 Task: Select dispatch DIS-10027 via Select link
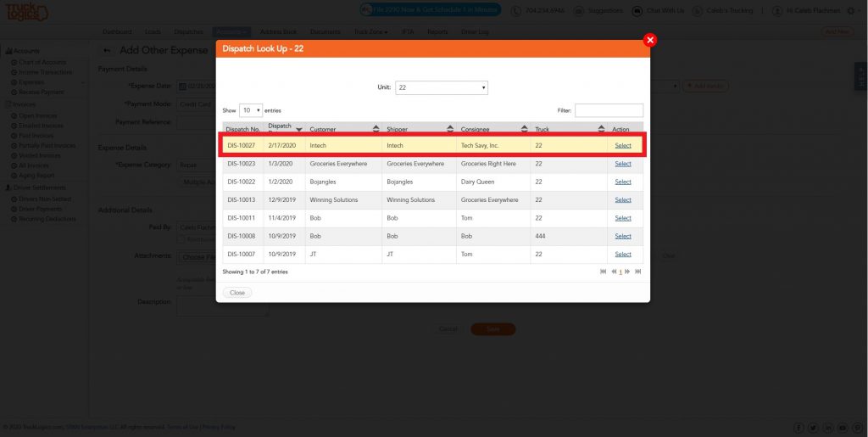pyautogui.click(x=623, y=146)
